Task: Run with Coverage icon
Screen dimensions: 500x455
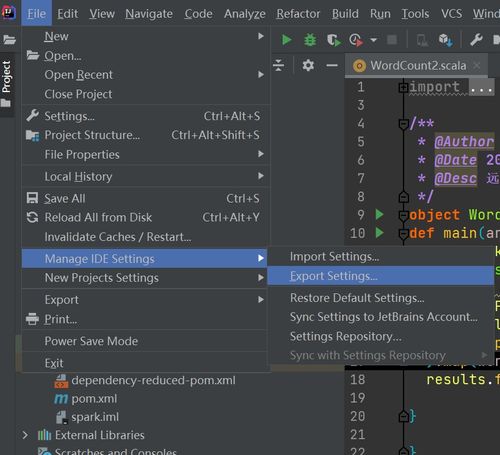Action: (333, 40)
